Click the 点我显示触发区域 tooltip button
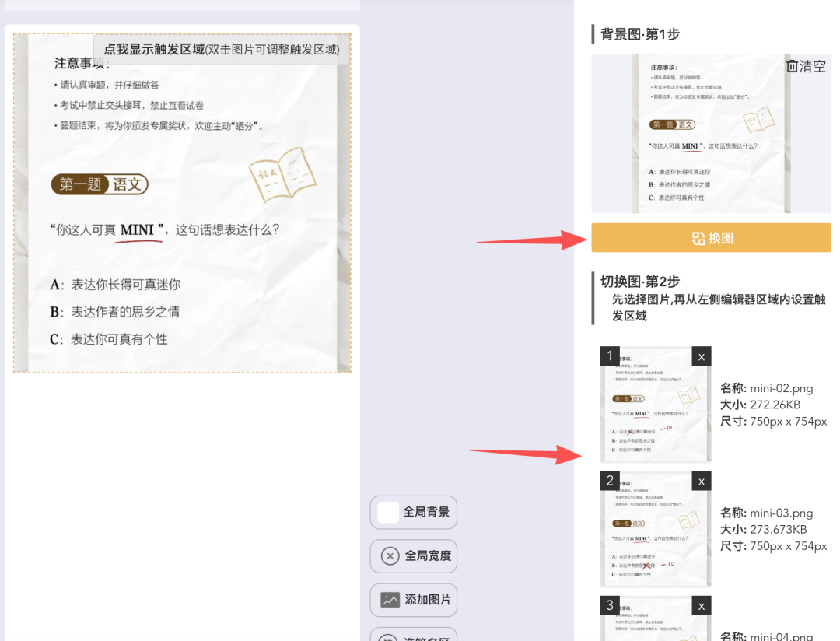The width and height of the screenshot is (840, 641). [222, 50]
